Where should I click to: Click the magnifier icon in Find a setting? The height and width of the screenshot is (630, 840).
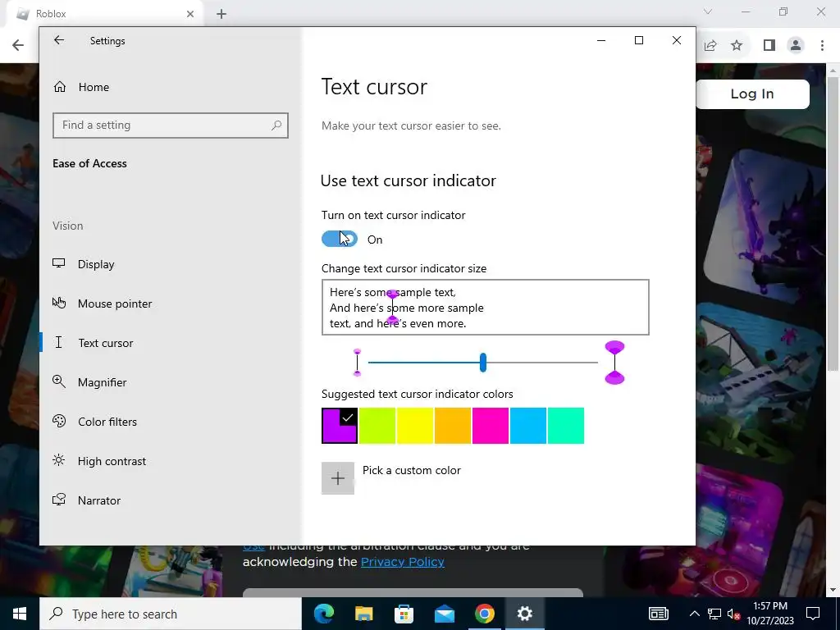[x=276, y=126]
